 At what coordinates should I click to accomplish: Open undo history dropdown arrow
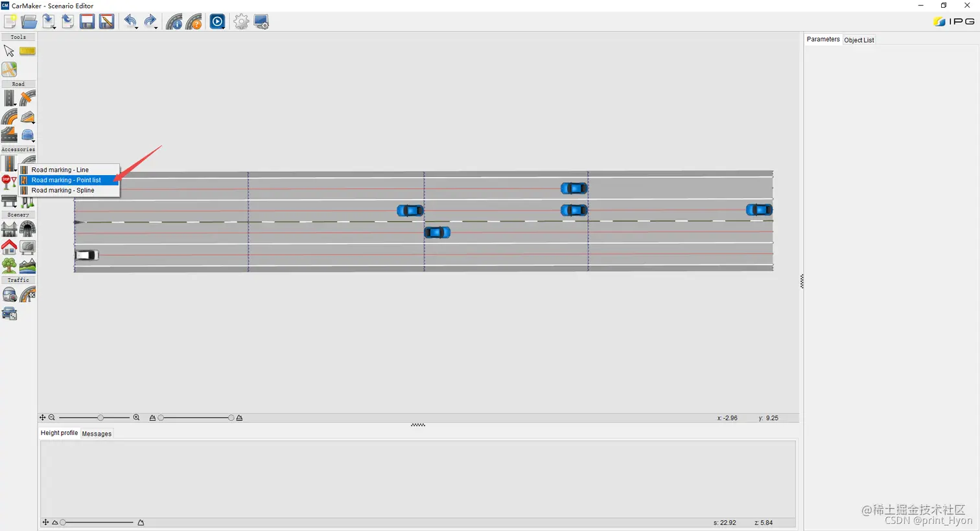(x=136, y=27)
